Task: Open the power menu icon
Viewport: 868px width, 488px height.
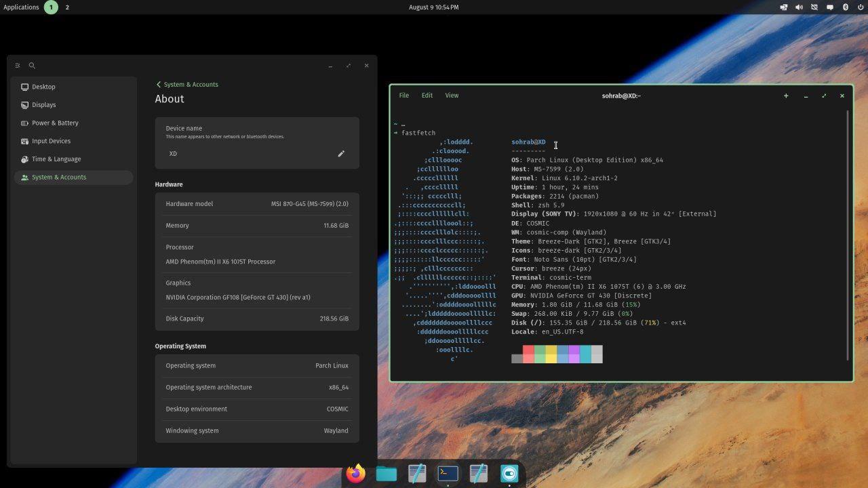Action: tap(861, 7)
